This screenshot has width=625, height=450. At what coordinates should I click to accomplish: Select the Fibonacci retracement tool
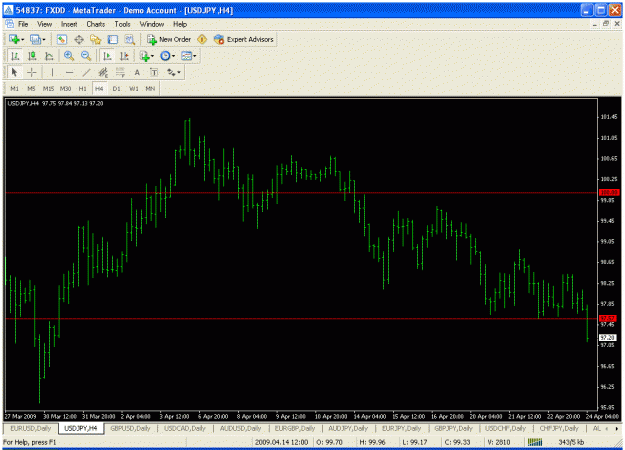[120, 73]
